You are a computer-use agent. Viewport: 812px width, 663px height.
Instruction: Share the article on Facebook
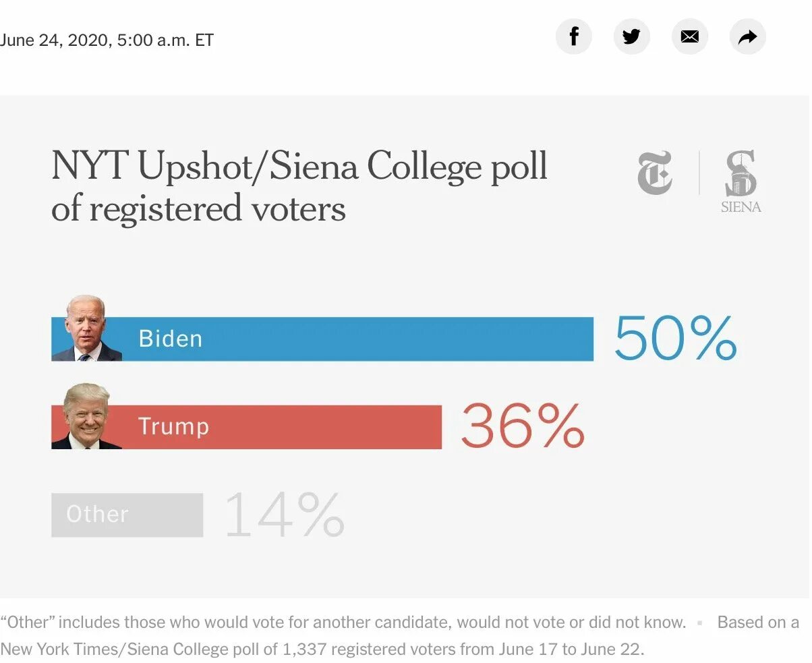coord(573,36)
